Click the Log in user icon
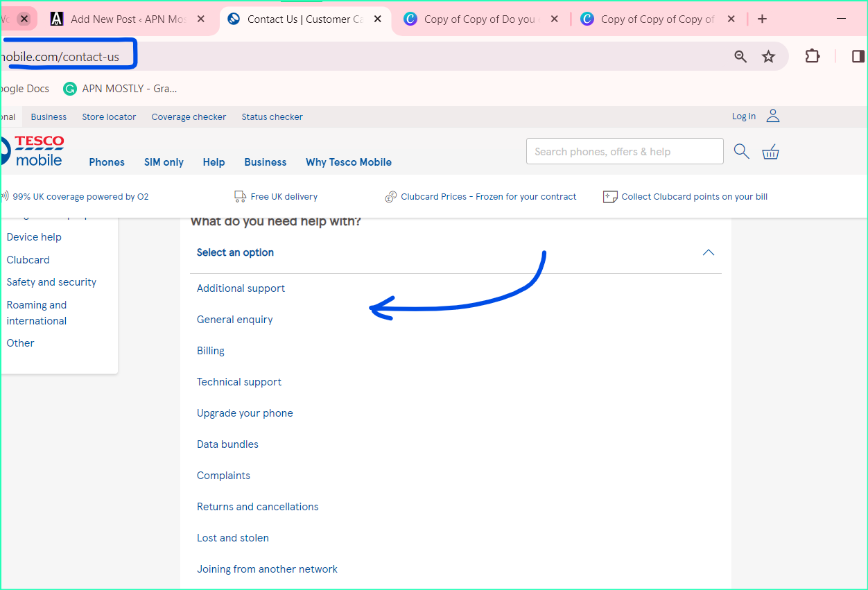868x590 pixels. tap(773, 115)
